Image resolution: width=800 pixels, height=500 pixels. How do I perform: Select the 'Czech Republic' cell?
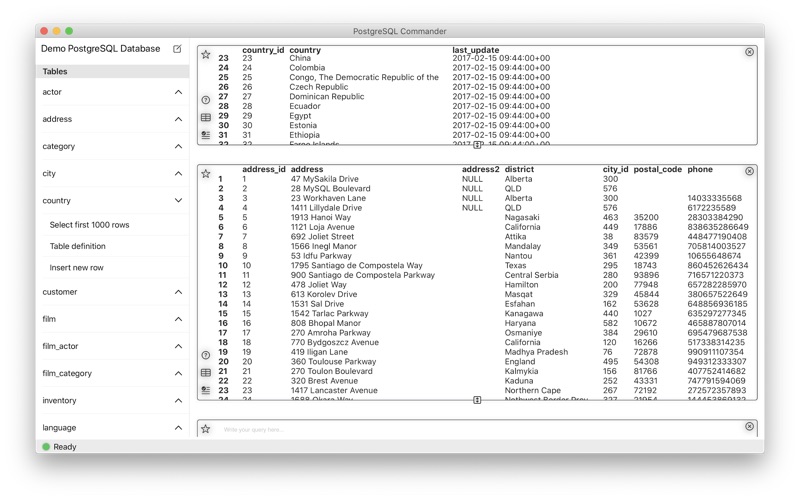pyautogui.click(x=318, y=87)
